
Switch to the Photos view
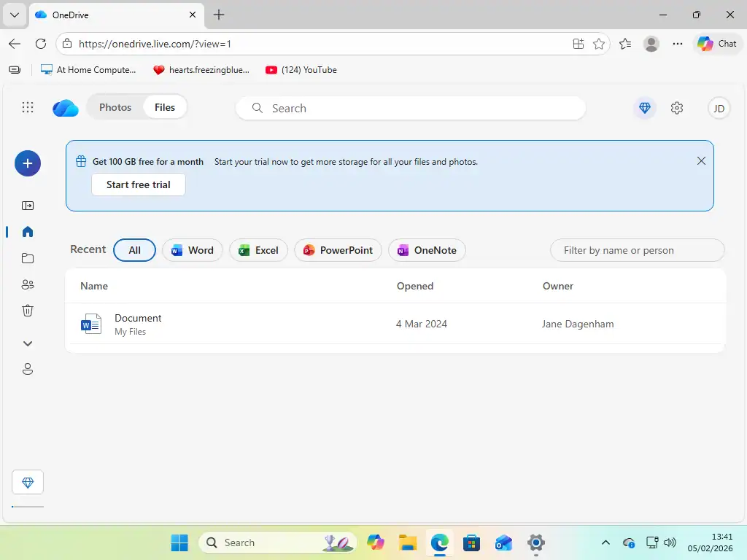pyautogui.click(x=115, y=106)
